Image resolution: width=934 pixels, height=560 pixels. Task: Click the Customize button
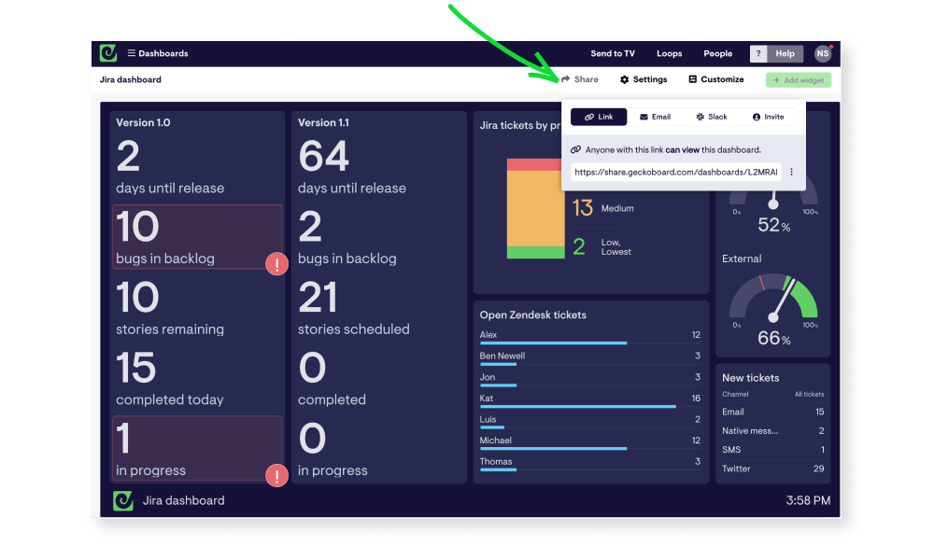[716, 79]
